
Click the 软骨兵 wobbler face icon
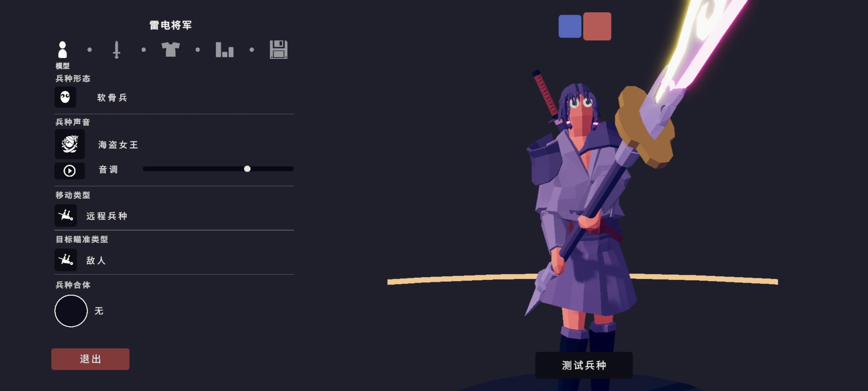(65, 97)
